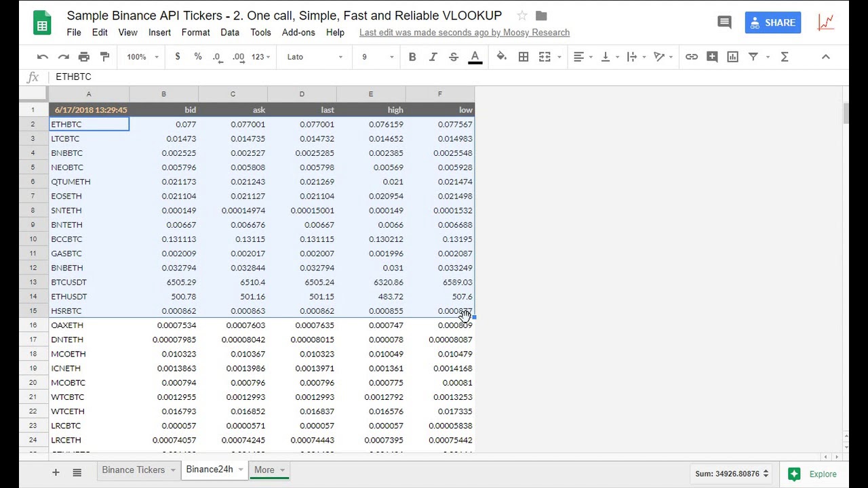Click the Borders grid icon

click(524, 57)
